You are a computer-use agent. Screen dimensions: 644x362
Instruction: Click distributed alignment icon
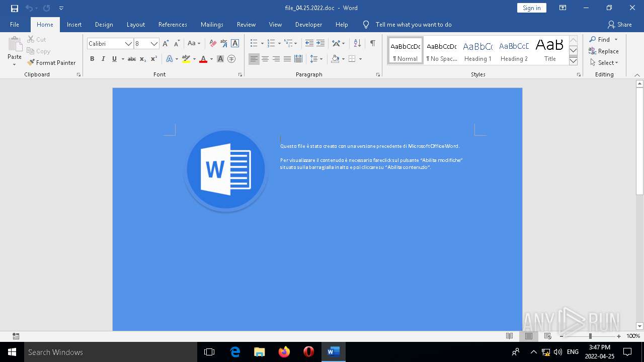[x=298, y=59]
